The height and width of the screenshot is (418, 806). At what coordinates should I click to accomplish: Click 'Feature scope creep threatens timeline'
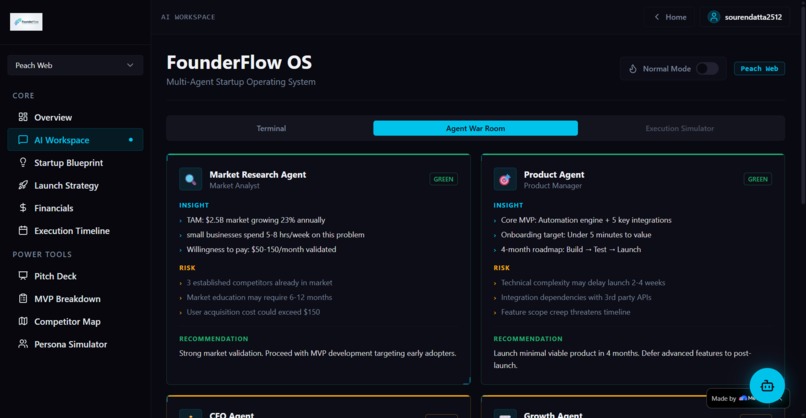(565, 312)
